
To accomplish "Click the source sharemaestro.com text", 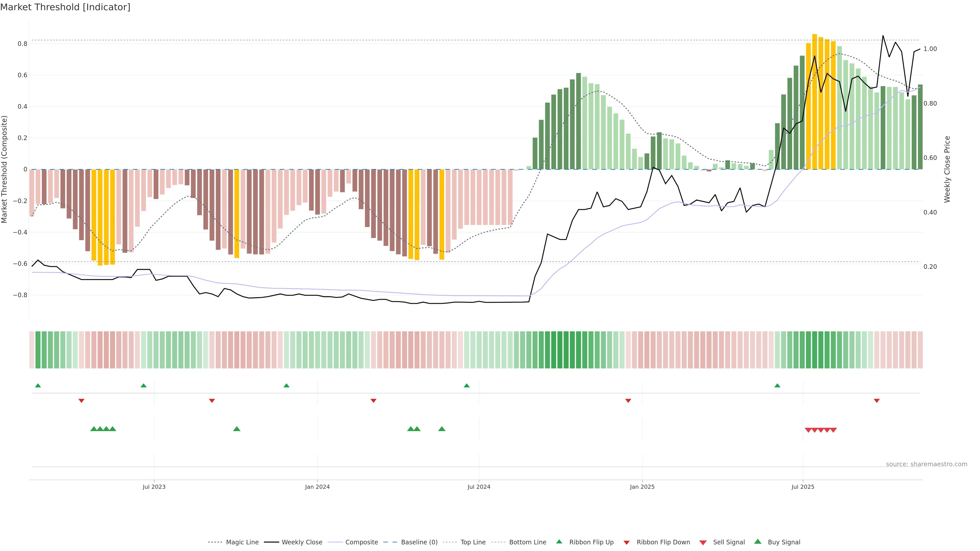I will coord(926,464).
